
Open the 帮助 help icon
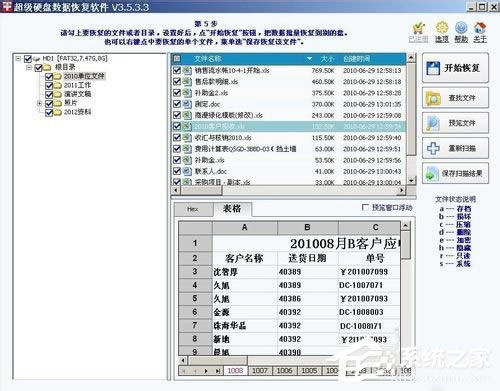tap(461, 28)
